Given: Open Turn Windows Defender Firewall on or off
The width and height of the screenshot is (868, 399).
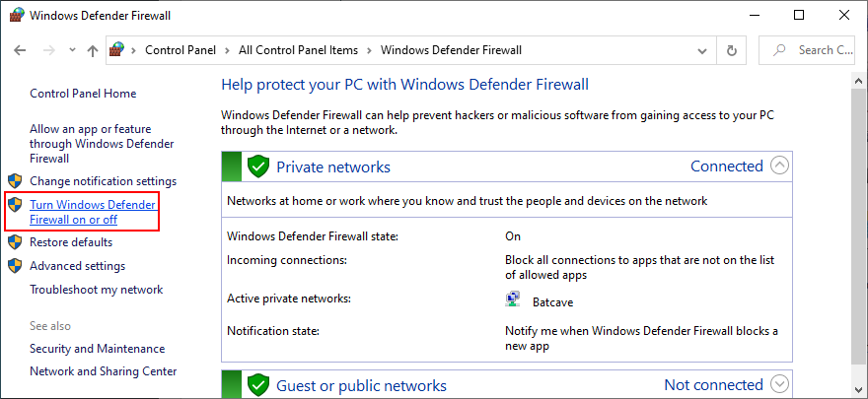Looking at the screenshot, I should [93, 211].
